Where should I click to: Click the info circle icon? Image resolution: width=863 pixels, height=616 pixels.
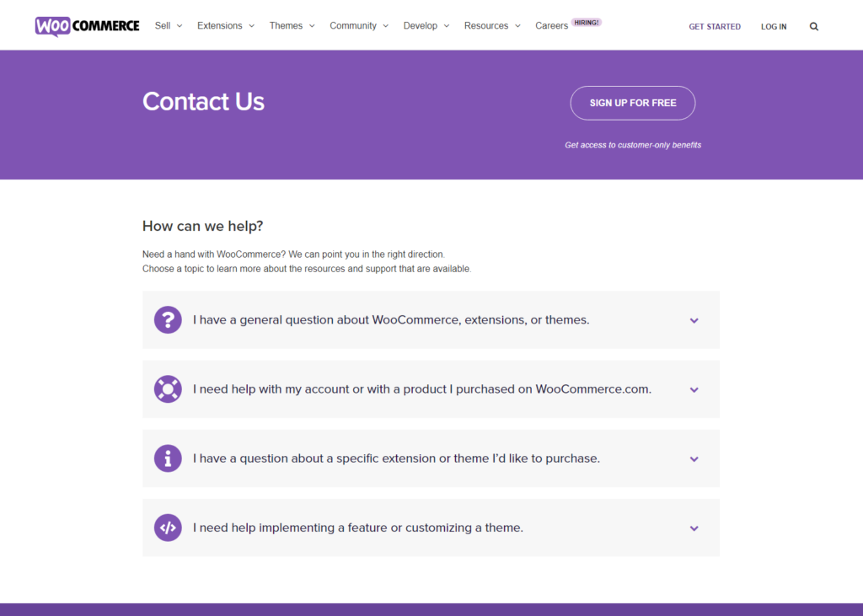(x=168, y=458)
